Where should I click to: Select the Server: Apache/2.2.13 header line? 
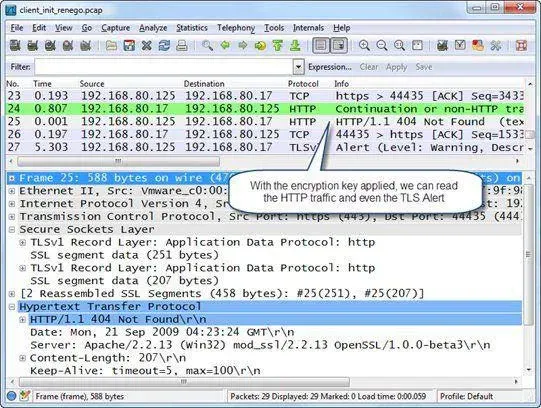(x=260, y=345)
